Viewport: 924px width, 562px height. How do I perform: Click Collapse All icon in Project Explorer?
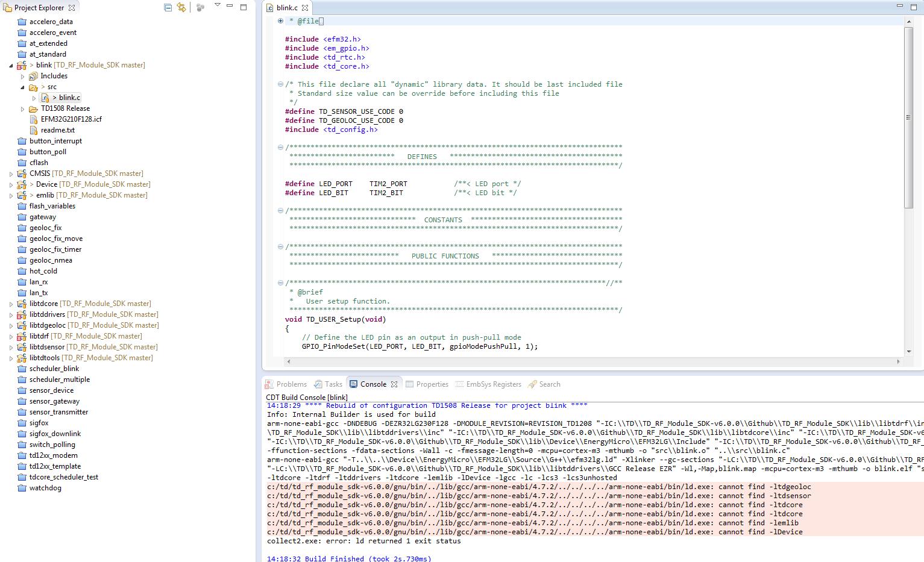click(168, 7)
